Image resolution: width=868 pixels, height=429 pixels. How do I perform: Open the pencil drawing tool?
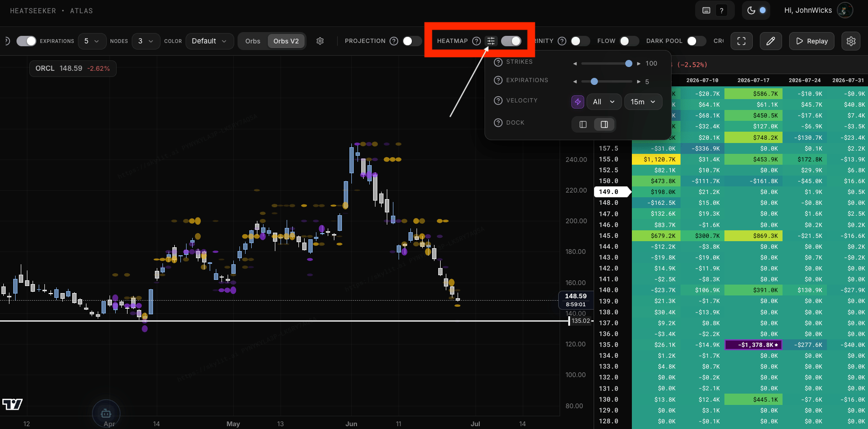tap(771, 41)
